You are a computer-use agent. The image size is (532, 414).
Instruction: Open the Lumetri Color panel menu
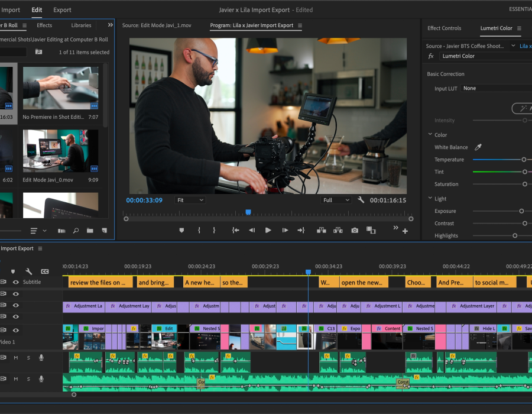[x=519, y=28]
